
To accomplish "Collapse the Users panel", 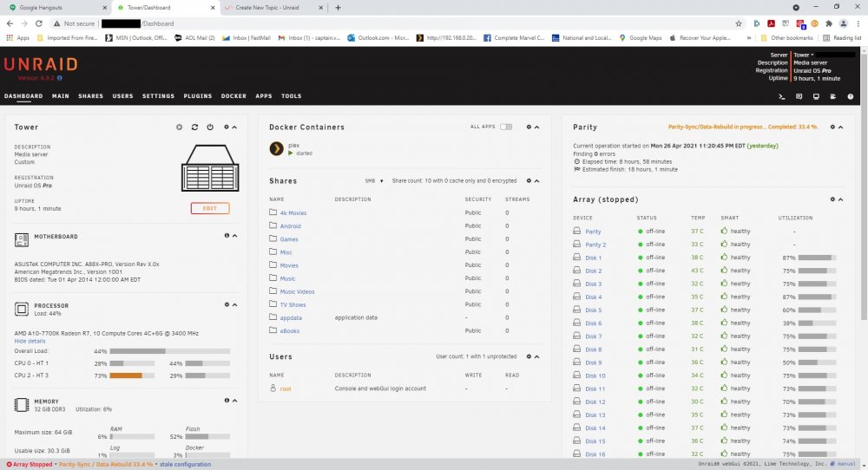I will pos(537,356).
